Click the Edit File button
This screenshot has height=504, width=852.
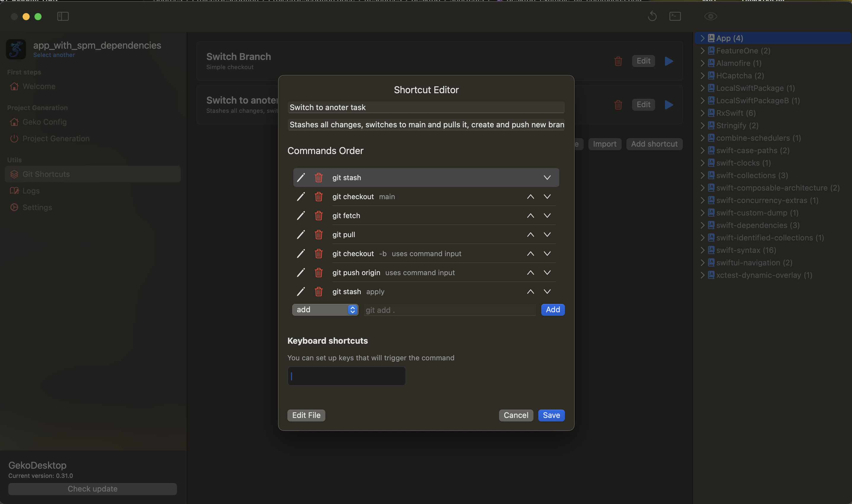pos(306,415)
